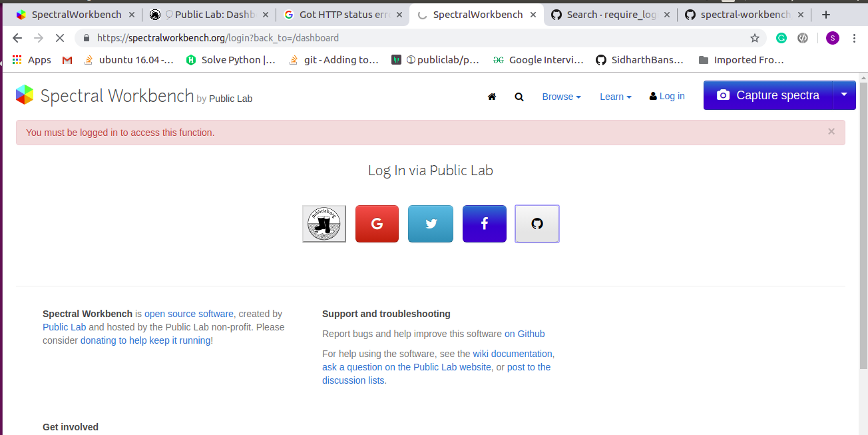Click the Support and troubleshooting heading
The width and height of the screenshot is (868, 435).
click(386, 314)
